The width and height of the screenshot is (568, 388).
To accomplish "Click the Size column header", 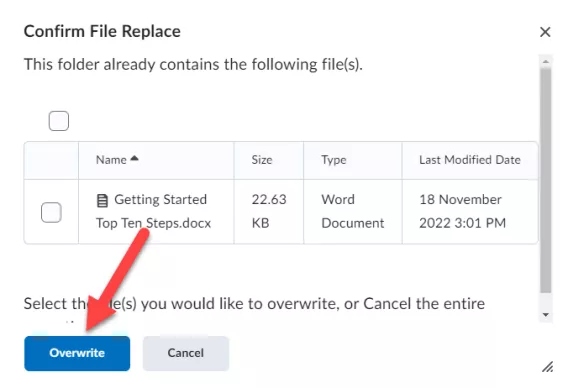I will point(262,160).
